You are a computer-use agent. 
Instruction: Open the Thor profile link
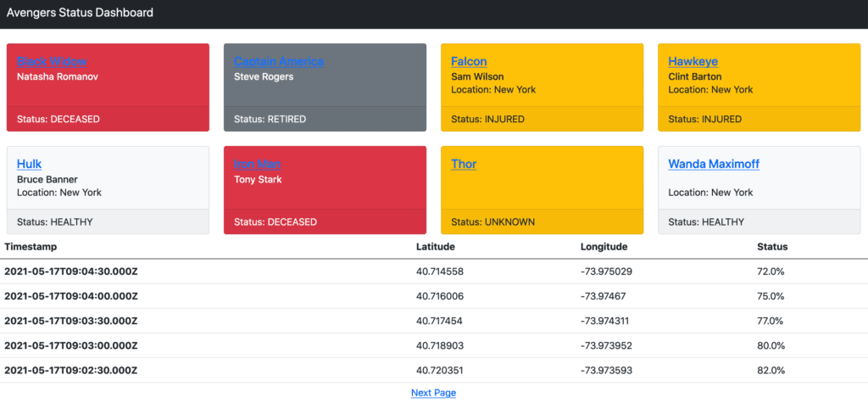[464, 164]
